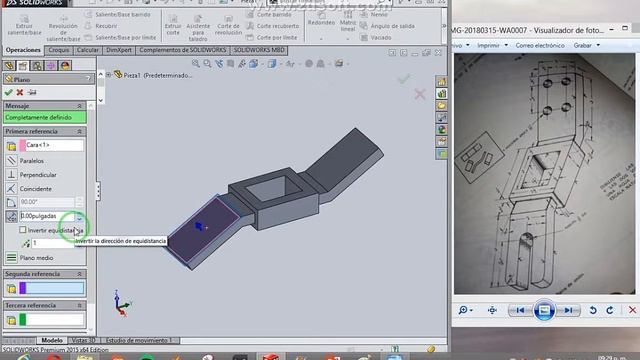Image resolution: width=640 pixels, height=360 pixels.
Task: Open Asistente para taladro tool
Action: click(198, 28)
